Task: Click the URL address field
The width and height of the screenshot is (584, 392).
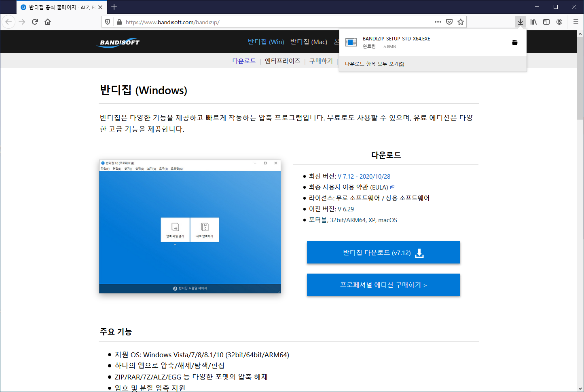Action: tap(279, 22)
